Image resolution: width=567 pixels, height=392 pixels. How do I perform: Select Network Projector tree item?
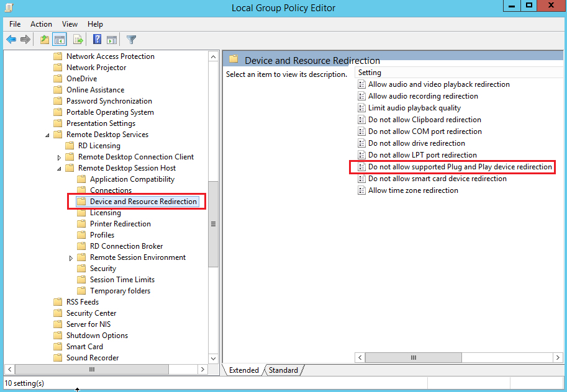96,68
